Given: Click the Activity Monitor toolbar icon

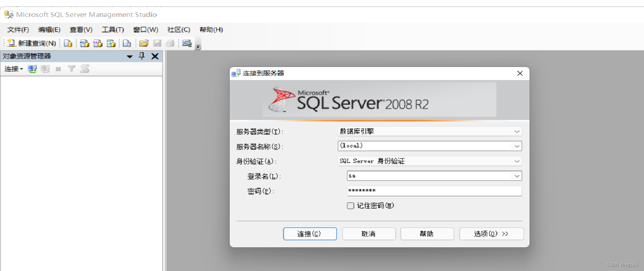Looking at the screenshot, I should [187, 43].
